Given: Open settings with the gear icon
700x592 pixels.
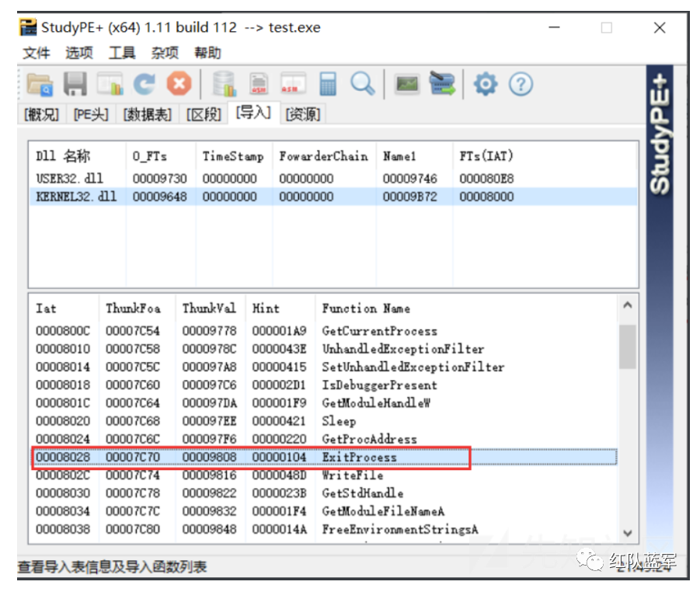Looking at the screenshot, I should [486, 84].
